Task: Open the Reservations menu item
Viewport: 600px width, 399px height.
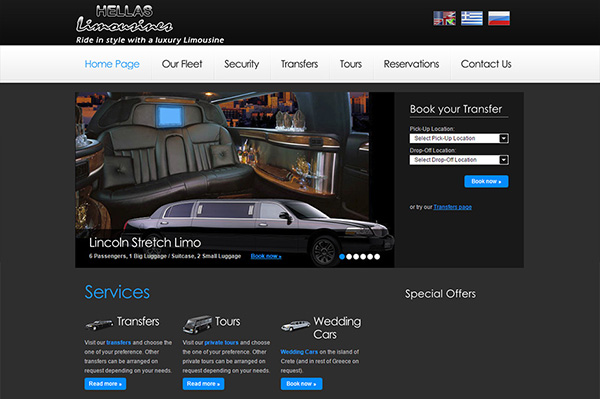Action: coord(411,64)
